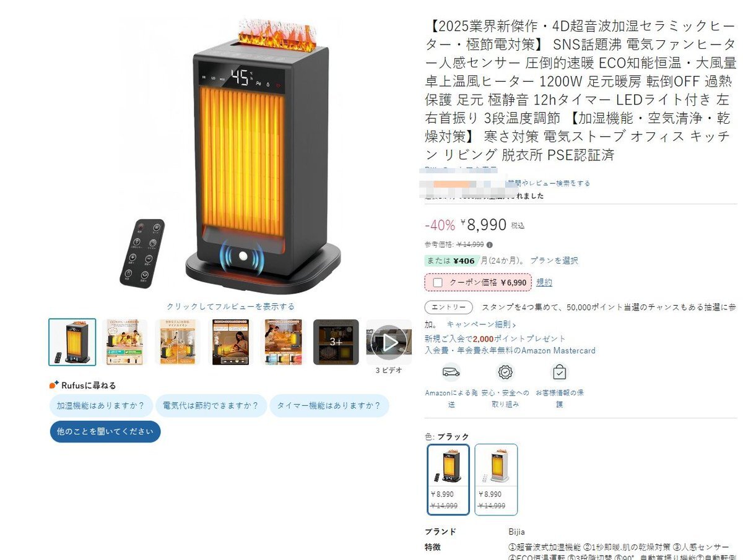Screen dimensions: 743x560
Task: Ask Rufus 加湿機能はありますか？
Action: (101, 406)
